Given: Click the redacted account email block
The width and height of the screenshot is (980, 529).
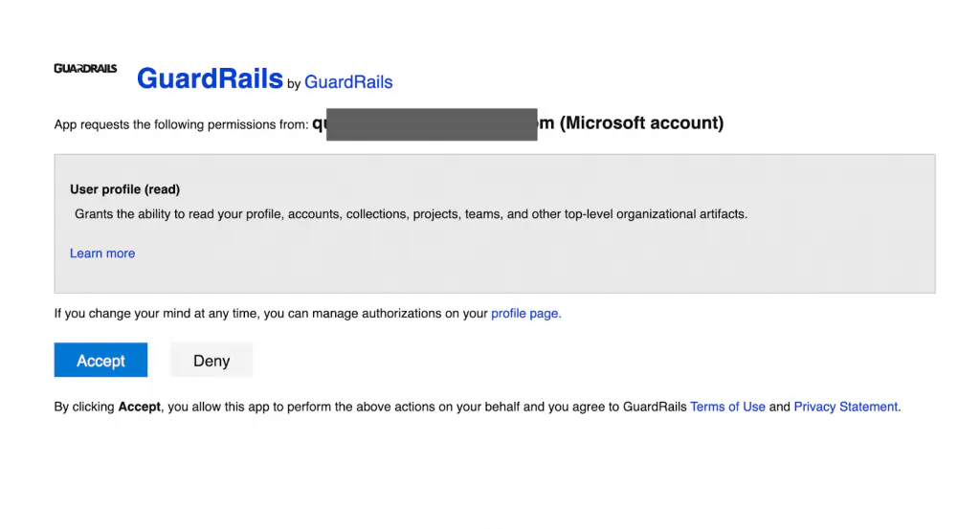Looking at the screenshot, I should 432,124.
